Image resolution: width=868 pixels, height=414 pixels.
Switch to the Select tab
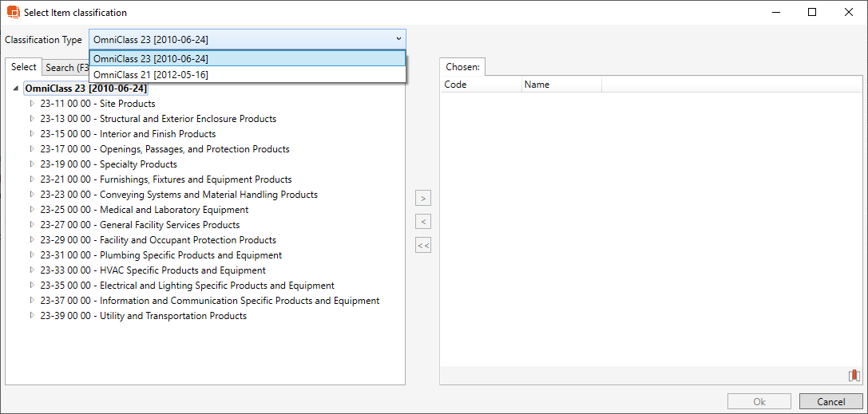tap(24, 67)
